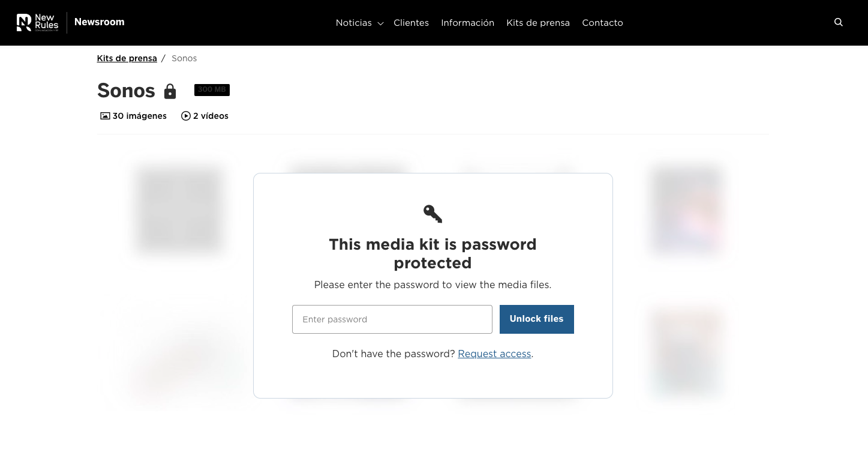Image resolution: width=868 pixels, height=458 pixels.
Task: Navigate to Kits de prensa in the top menu
Action: click(537, 23)
